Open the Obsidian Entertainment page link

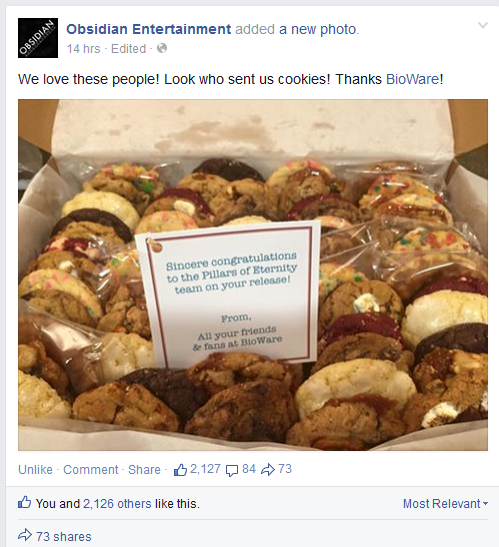149,29
